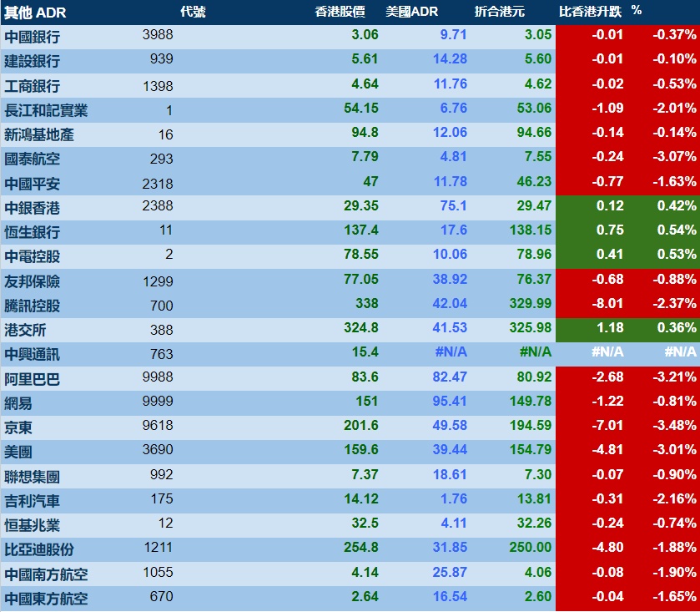Select the 新鴻基地產 stock name

click(39, 134)
